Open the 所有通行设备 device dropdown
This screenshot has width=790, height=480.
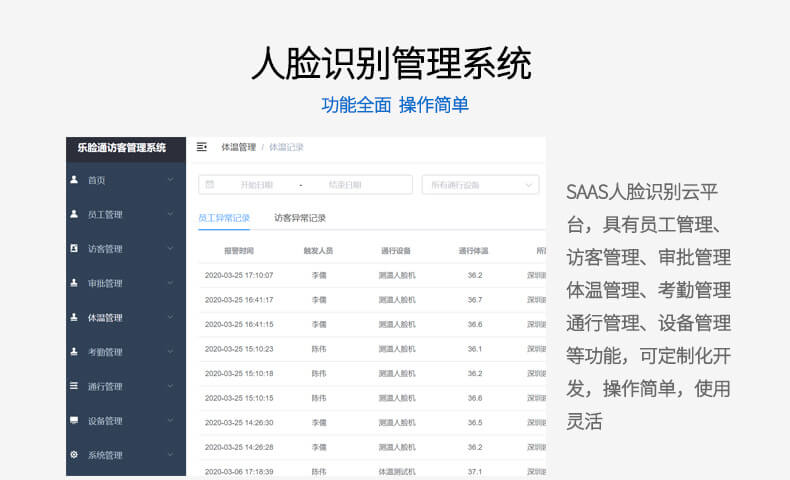pos(480,185)
